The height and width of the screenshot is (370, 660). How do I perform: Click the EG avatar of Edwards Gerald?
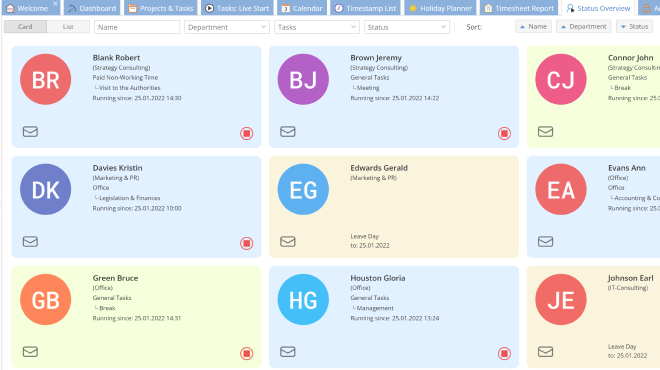[x=303, y=189]
